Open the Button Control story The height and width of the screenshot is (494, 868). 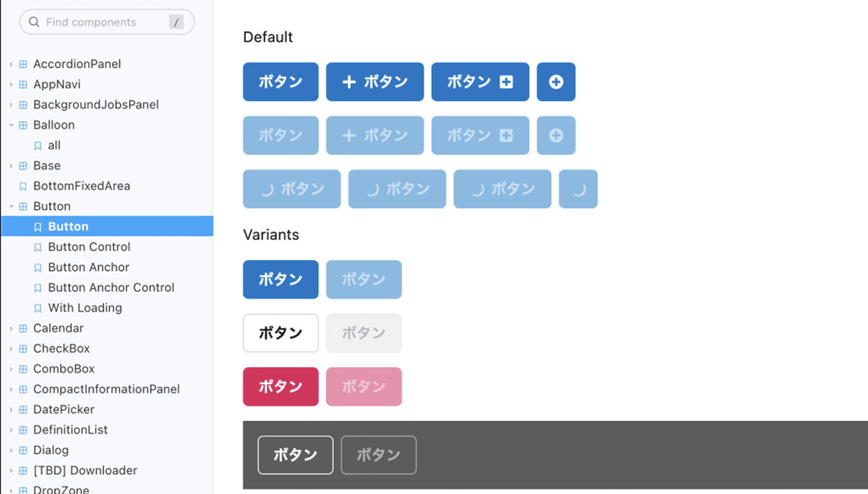tap(89, 247)
